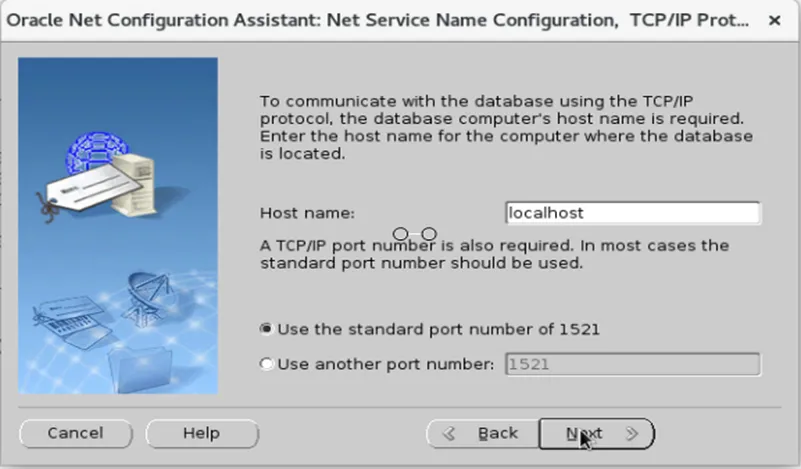
Task: Go Back to the previous step
Action: point(483,434)
